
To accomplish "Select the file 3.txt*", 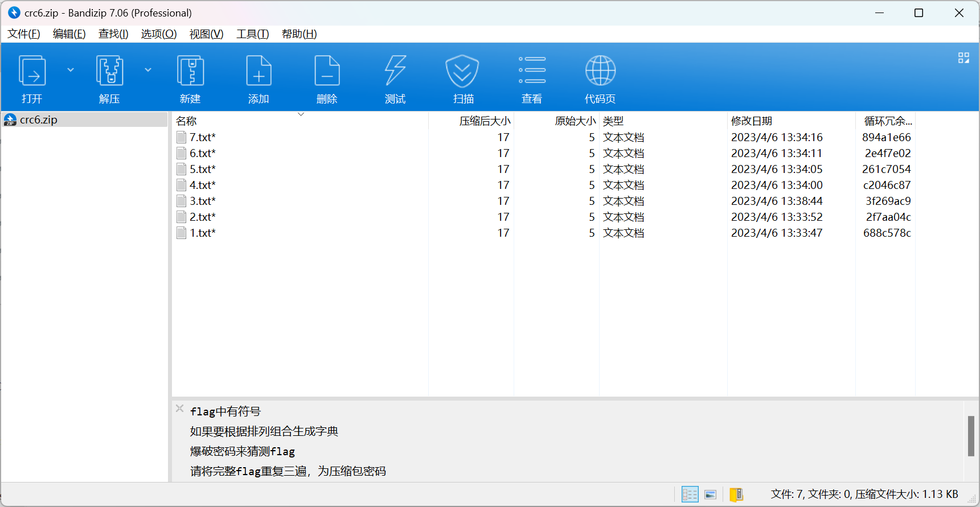I will pos(203,201).
